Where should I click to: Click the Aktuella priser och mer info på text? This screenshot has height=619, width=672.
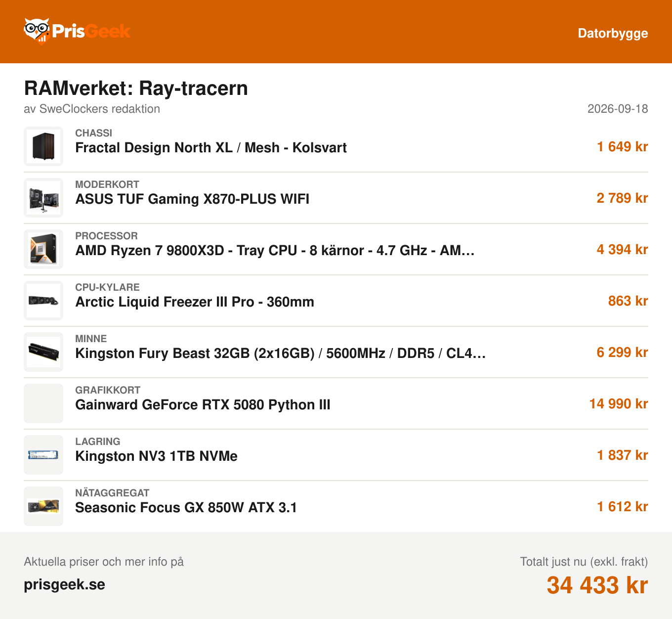(x=104, y=562)
